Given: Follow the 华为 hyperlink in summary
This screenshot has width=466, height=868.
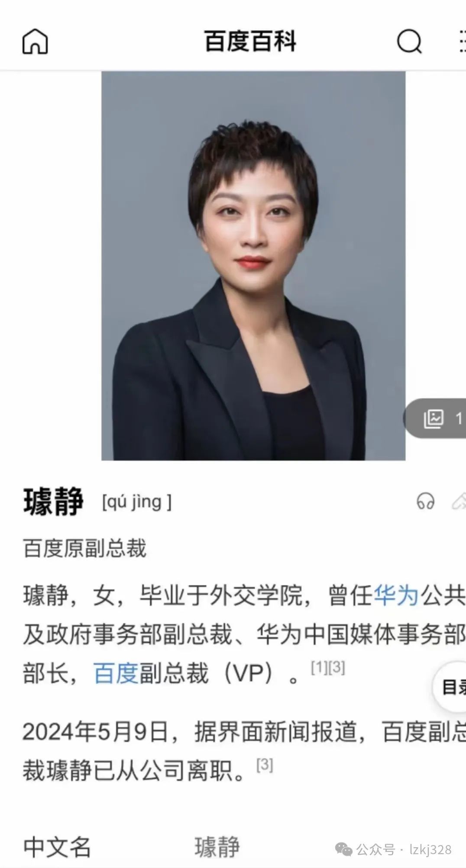Looking at the screenshot, I should click(x=395, y=595).
